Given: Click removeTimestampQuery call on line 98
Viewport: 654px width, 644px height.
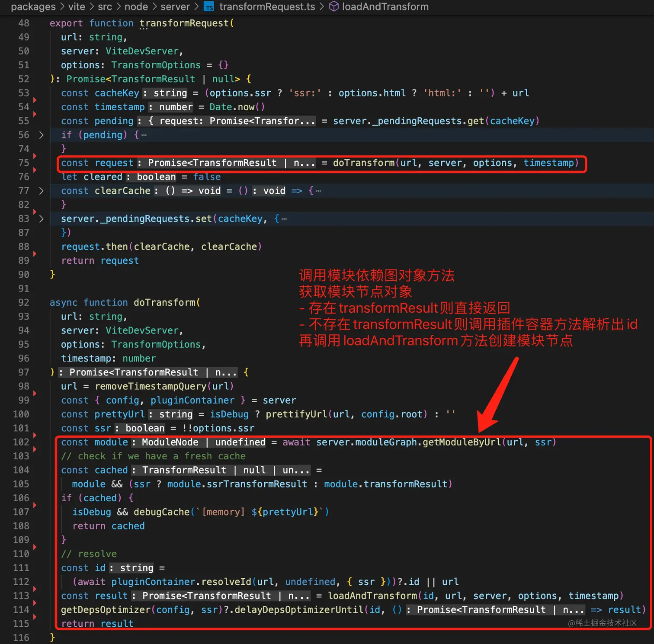Looking at the screenshot, I should tap(151, 386).
